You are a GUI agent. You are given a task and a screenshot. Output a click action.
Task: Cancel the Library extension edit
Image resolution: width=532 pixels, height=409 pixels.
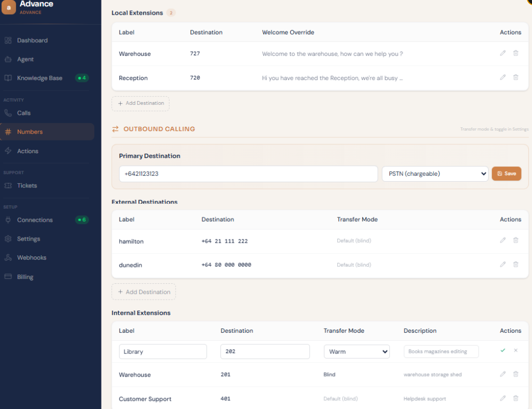click(516, 350)
